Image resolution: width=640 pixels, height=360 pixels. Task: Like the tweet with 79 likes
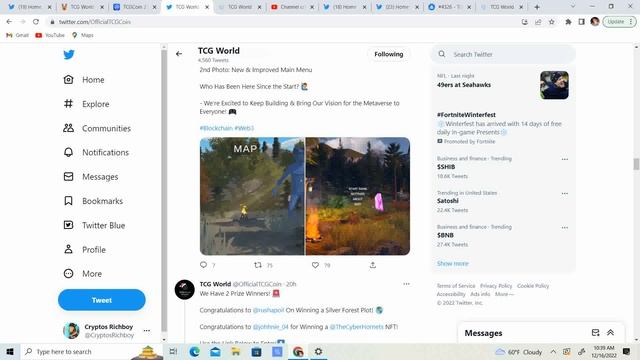(315, 265)
